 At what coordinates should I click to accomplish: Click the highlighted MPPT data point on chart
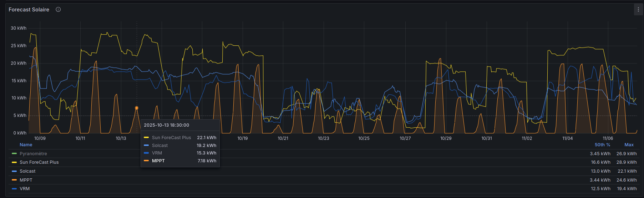coord(137,108)
